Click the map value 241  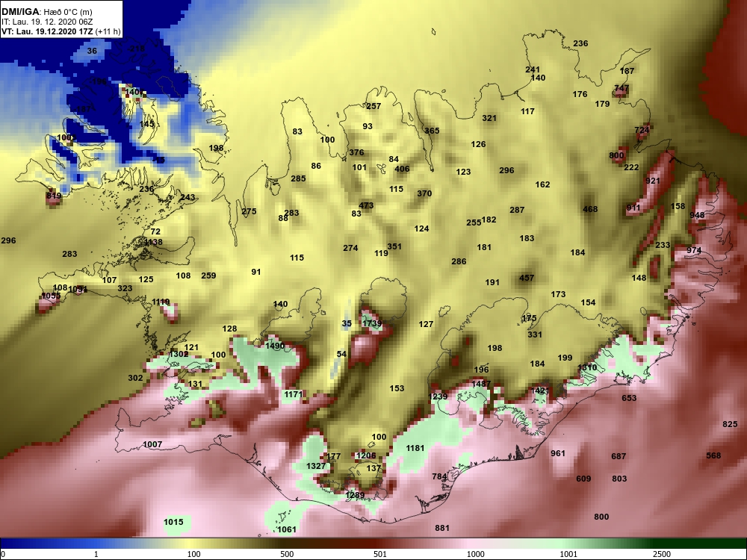(x=533, y=69)
